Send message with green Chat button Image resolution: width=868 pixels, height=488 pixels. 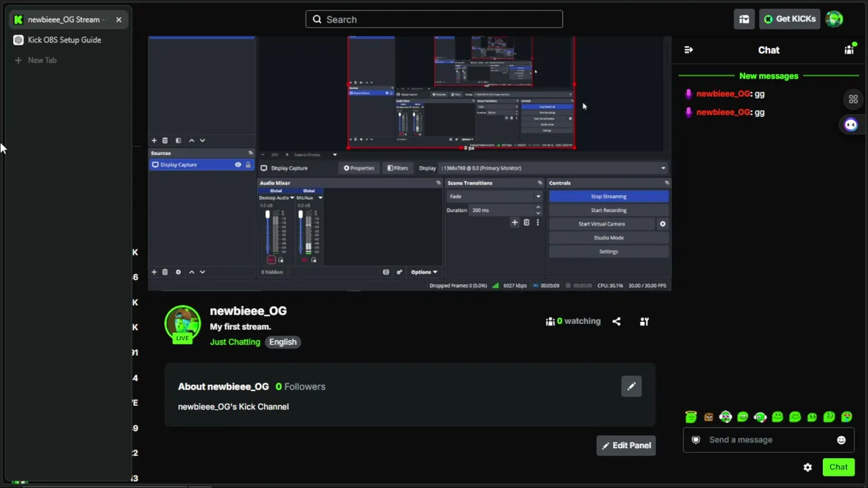838,467
